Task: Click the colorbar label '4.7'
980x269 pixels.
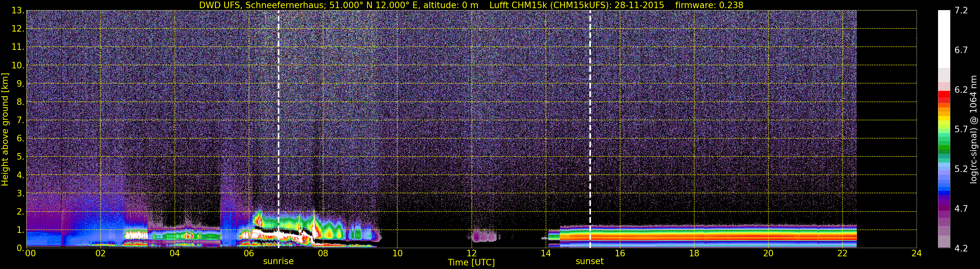Action: click(x=961, y=209)
